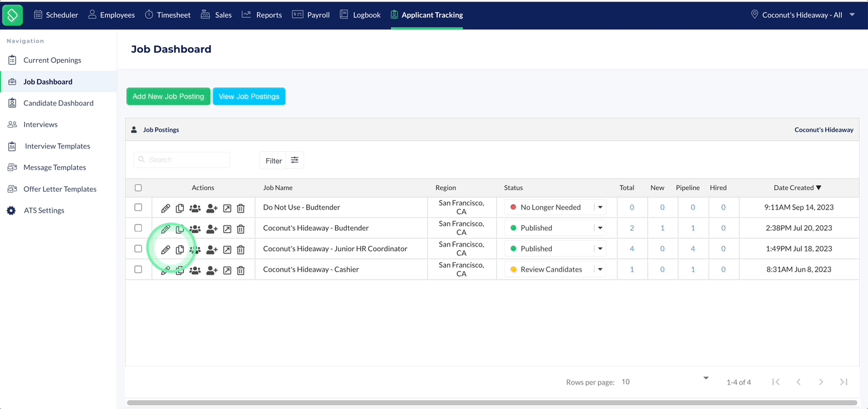The width and height of the screenshot is (868, 409).
Task: Open filter options sliders icon
Action: tap(295, 160)
